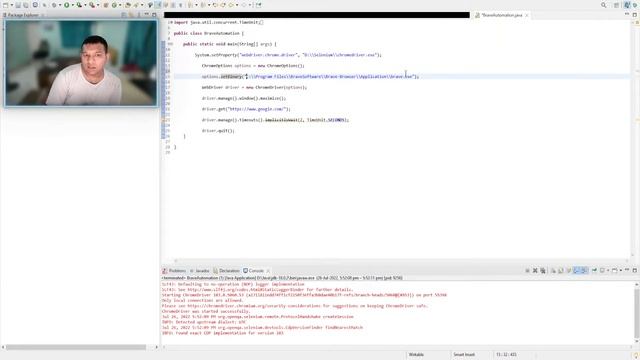Switch to the Problems tab
640x360 pixels.
174,271
